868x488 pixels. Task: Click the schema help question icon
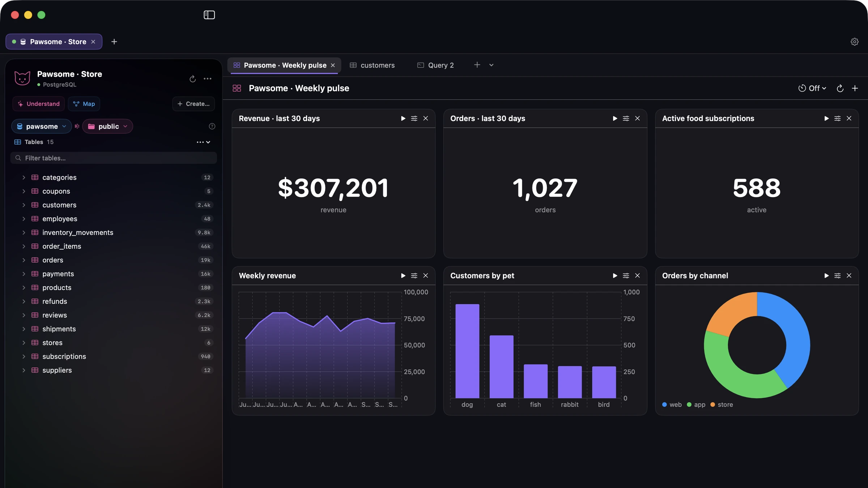click(x=212, y=126)
